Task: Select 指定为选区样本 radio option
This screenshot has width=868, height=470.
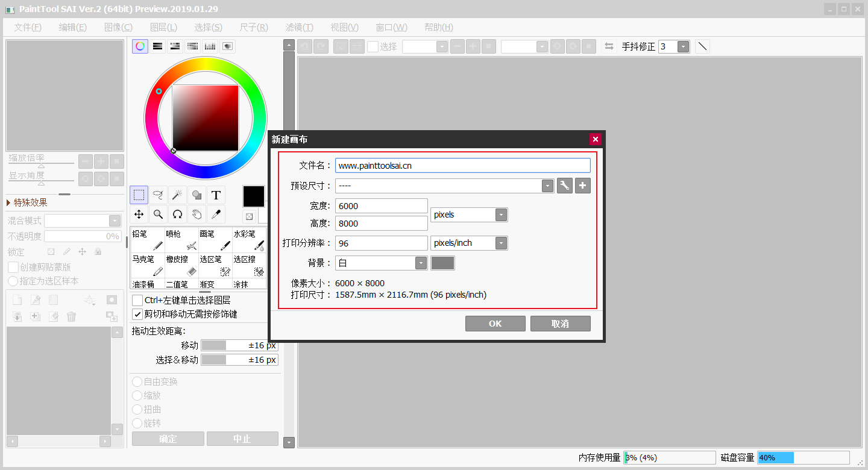Action: pyautogui.click(x=13, y=281)
